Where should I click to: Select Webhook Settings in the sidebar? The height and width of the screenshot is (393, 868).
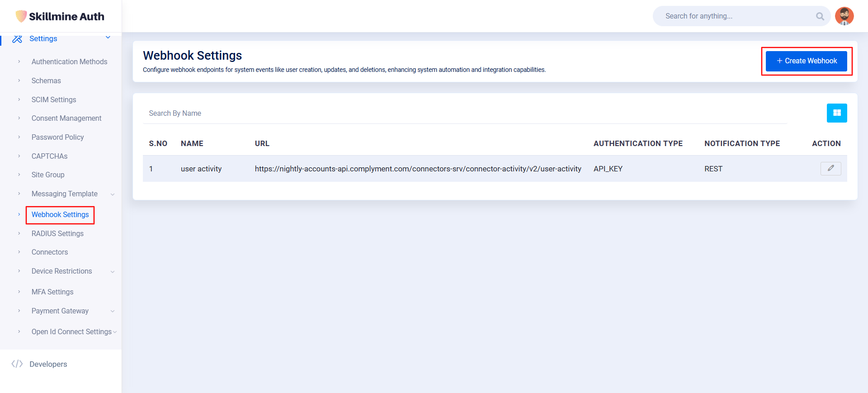(60, 215)
